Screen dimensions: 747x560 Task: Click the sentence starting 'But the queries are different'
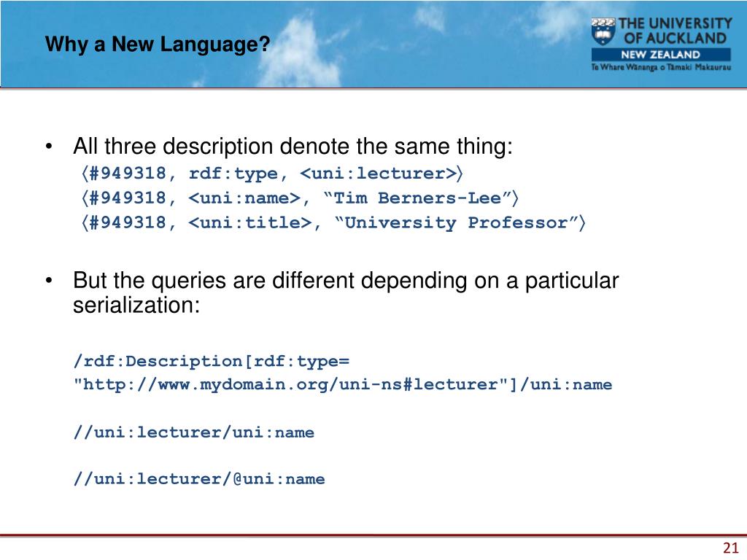click(x=345, y=292)
